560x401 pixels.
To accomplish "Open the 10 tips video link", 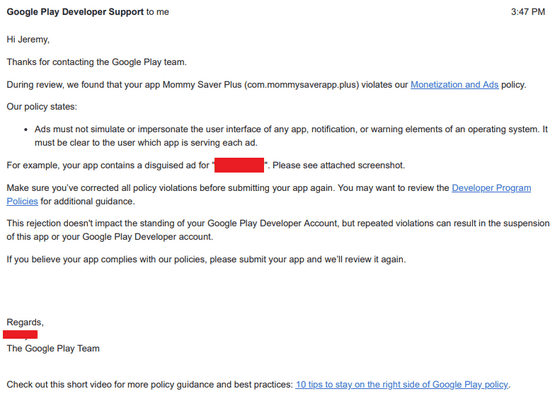I will (401, 385).
